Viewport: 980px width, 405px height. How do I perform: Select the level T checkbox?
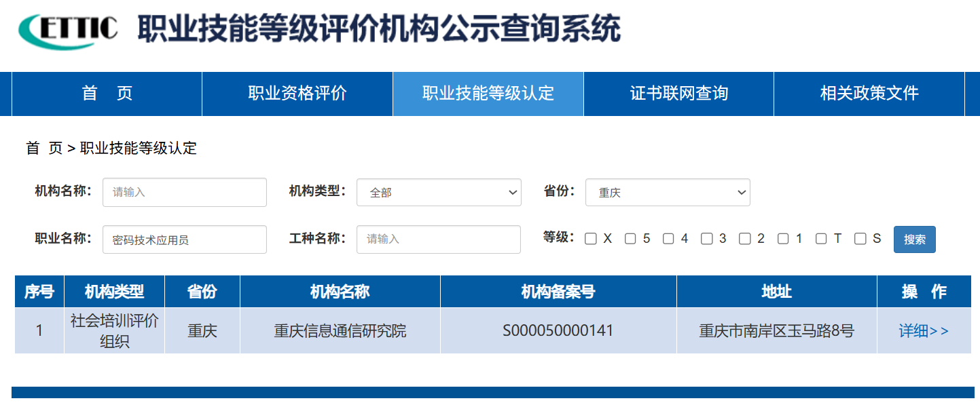tap(821, 239)
